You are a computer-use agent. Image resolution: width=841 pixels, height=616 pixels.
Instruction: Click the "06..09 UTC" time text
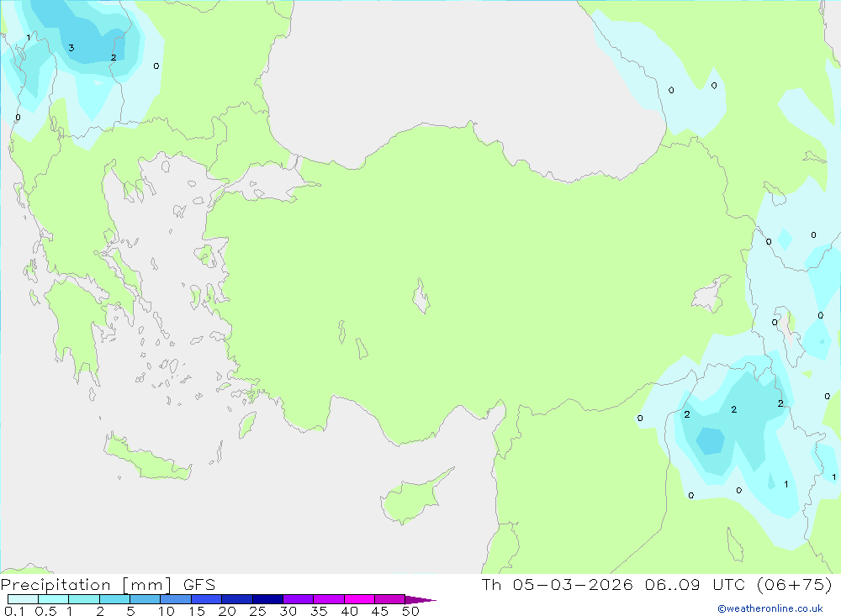coord(697,585)
